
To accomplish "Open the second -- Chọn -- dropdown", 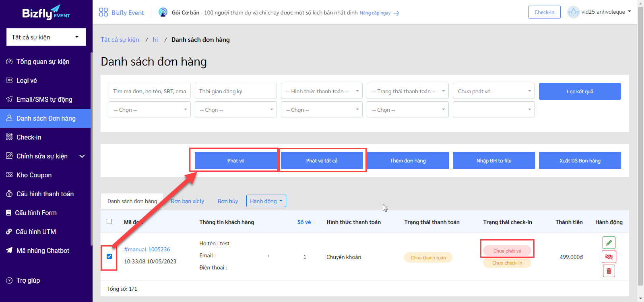I will click(x=236, y=110).
